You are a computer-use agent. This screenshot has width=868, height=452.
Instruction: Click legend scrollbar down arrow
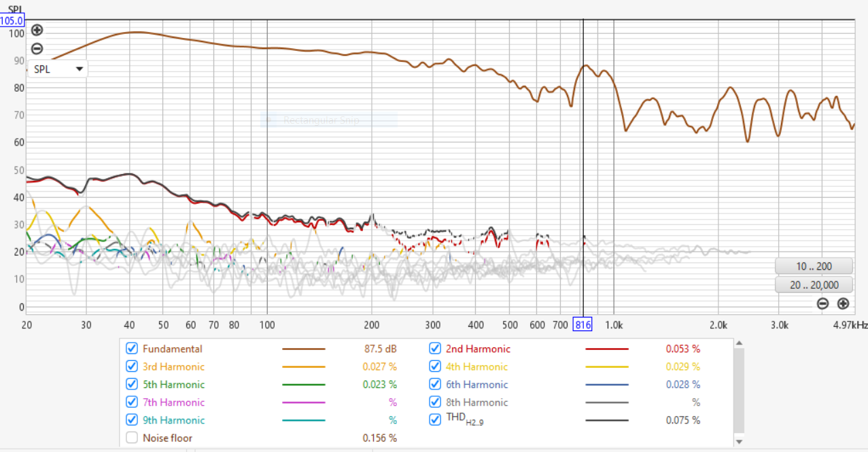click(x=740, y=442)
